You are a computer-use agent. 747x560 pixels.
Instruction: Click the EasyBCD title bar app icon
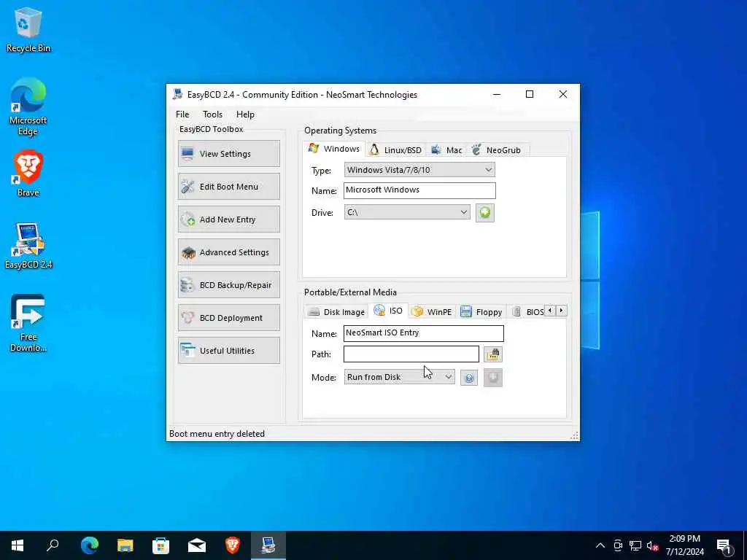[178, 94]
